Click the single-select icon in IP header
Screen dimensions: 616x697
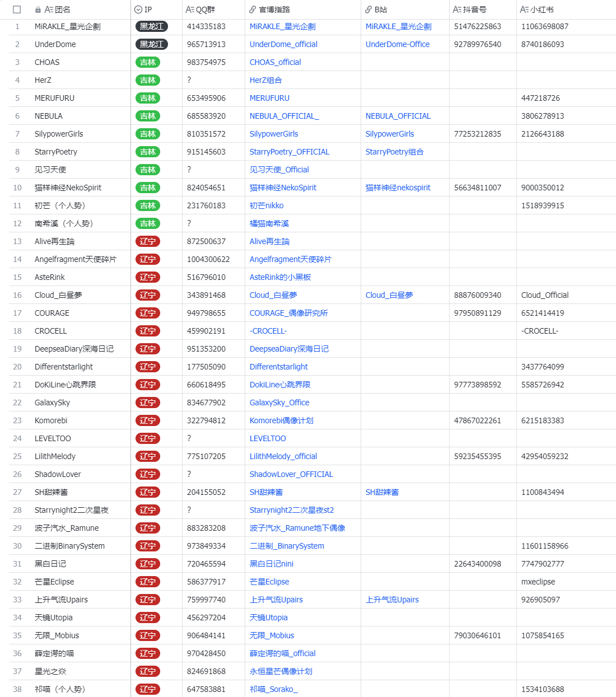138,10
